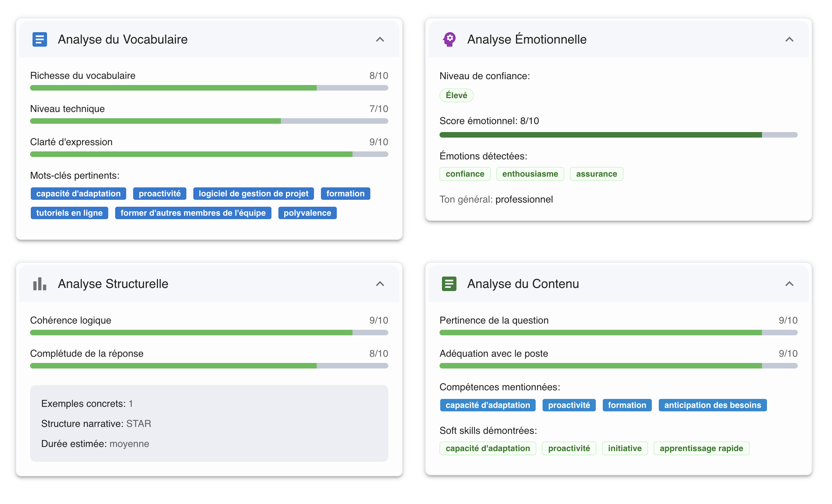Select the logiciel de gestion de projet chip
This screenshot has height=504, width=832.
(x=253, y=194)
